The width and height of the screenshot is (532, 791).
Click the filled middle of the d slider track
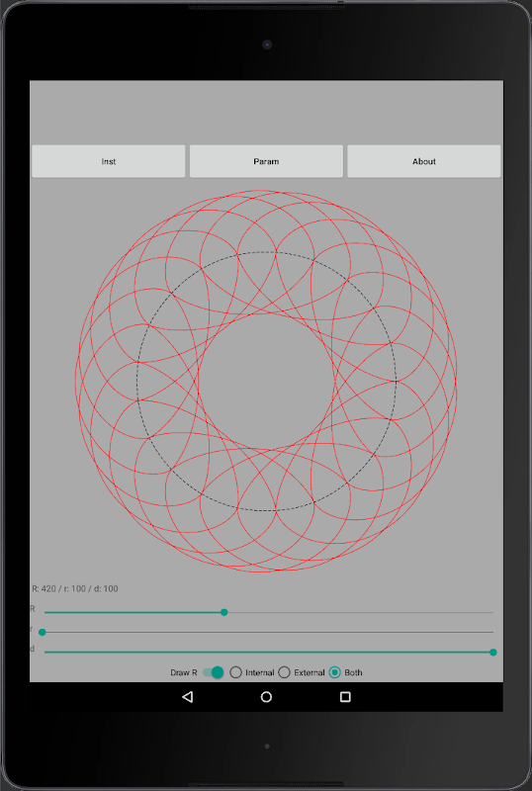coord(267,653)
